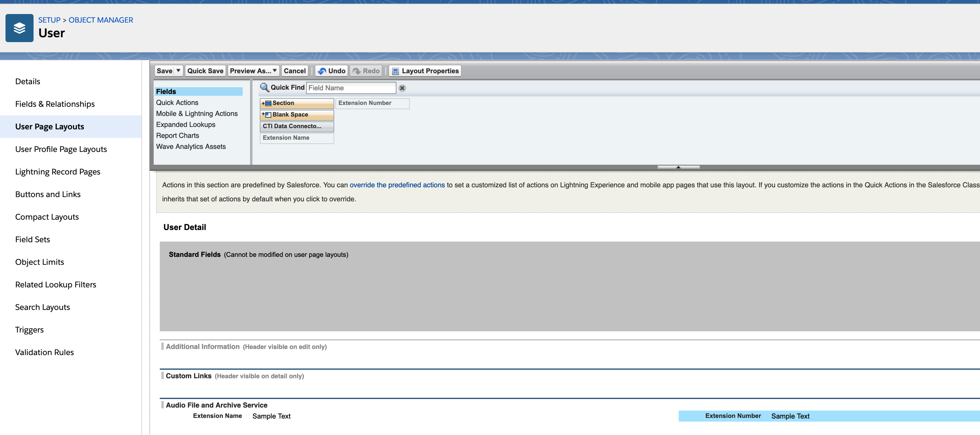
Task: Click the Undo arrow icon
Action: tap(322, 71)
